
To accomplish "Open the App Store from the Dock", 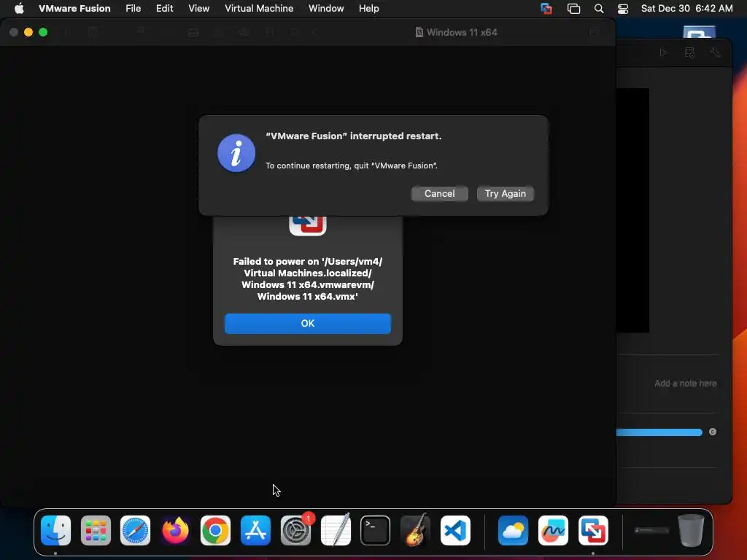I will click(x=255, y=530).
